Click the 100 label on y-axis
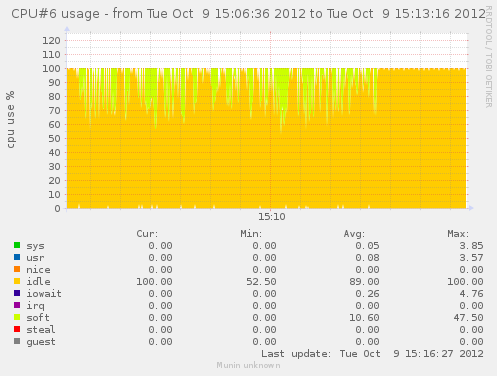 [x=51, y=69]
